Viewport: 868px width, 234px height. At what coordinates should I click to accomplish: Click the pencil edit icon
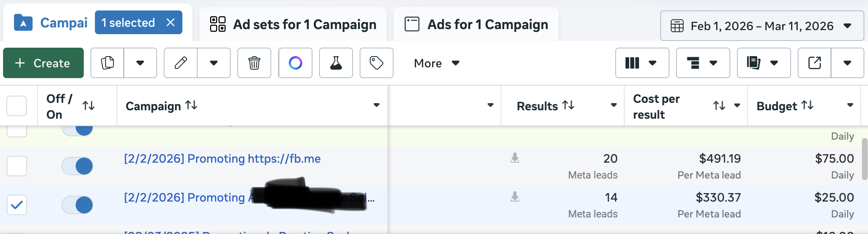click(181, 63)
